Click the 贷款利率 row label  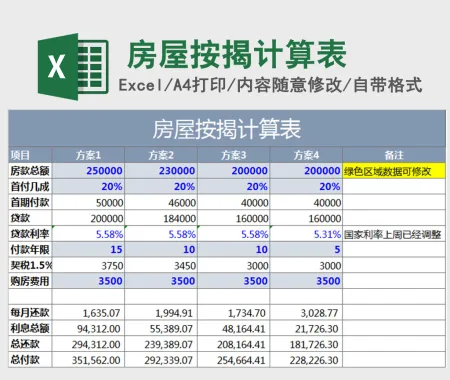[x=30, y=234]
